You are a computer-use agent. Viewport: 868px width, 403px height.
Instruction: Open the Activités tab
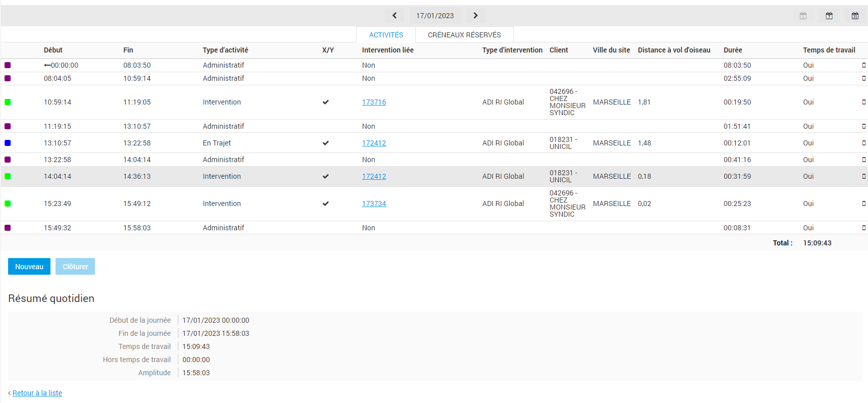pos(386,35)
